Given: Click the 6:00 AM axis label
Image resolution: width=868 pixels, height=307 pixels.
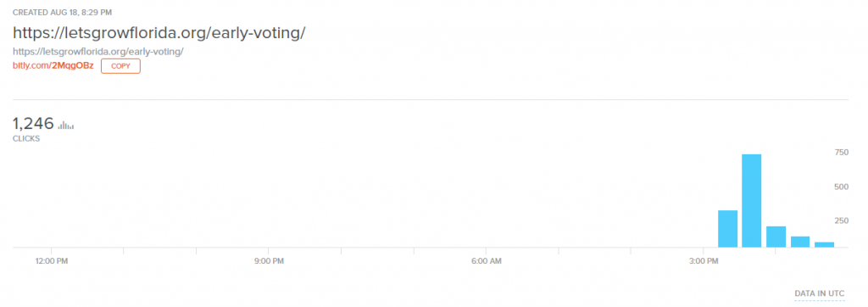Looking at the screenshot, I should (x=486, y=261).
